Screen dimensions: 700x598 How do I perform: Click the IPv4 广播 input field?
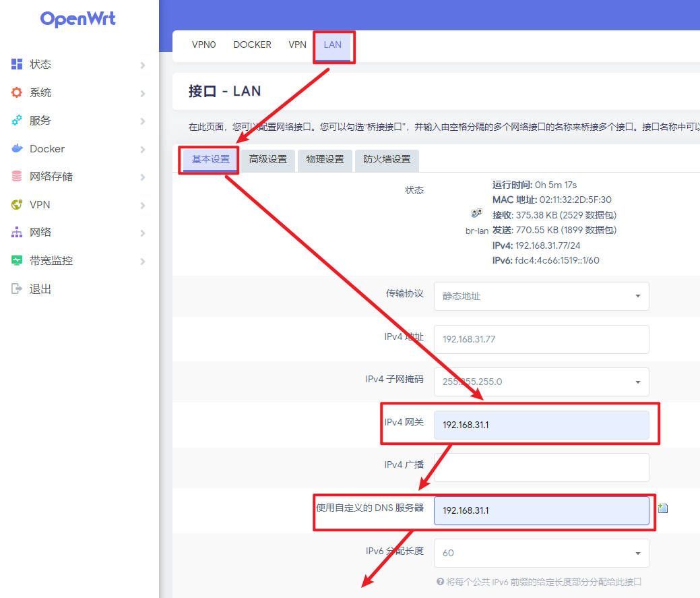pos(541,467)
